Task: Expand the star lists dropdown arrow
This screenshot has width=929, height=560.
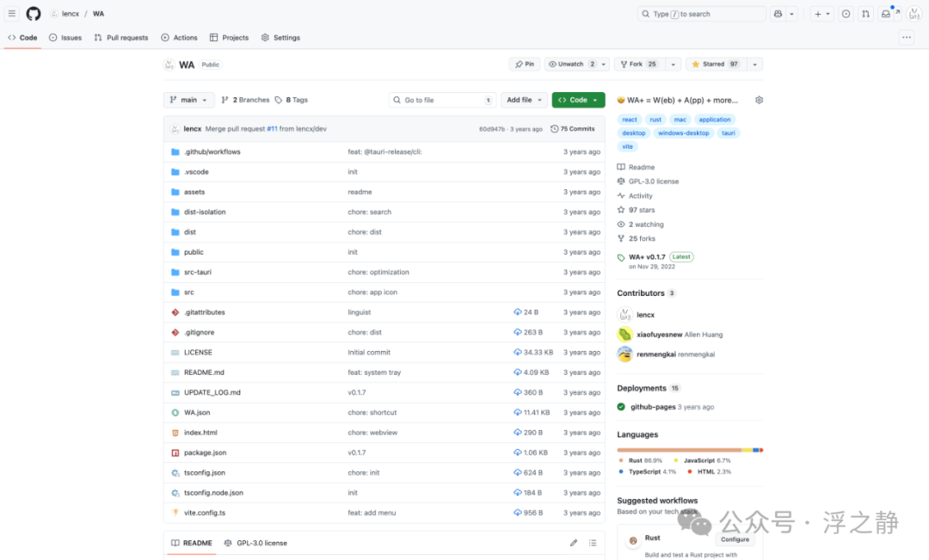Action: point(754,64)
